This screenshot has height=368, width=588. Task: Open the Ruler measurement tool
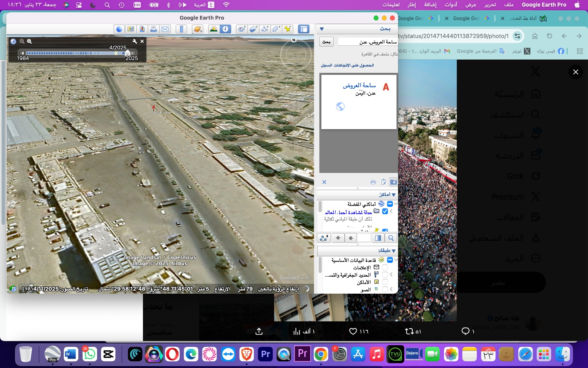(x=181, y=29)
